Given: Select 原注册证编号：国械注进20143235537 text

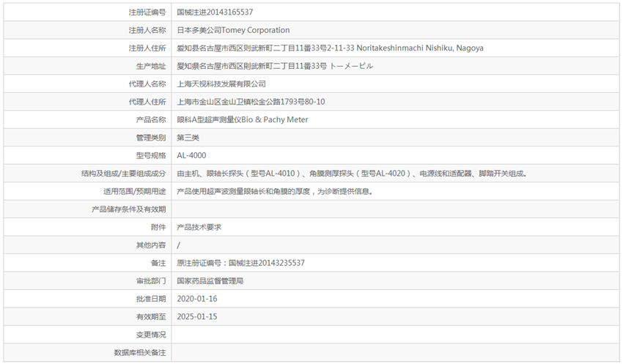Looking at the screenshot, I should [241, 263].
